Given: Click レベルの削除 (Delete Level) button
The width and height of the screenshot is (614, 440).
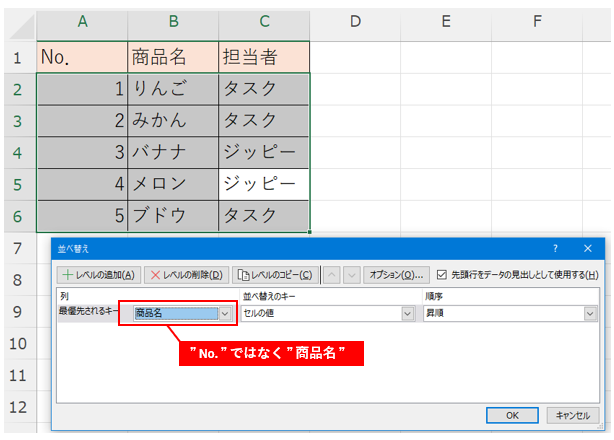Looking at the screenshot, I should (186, 274).
